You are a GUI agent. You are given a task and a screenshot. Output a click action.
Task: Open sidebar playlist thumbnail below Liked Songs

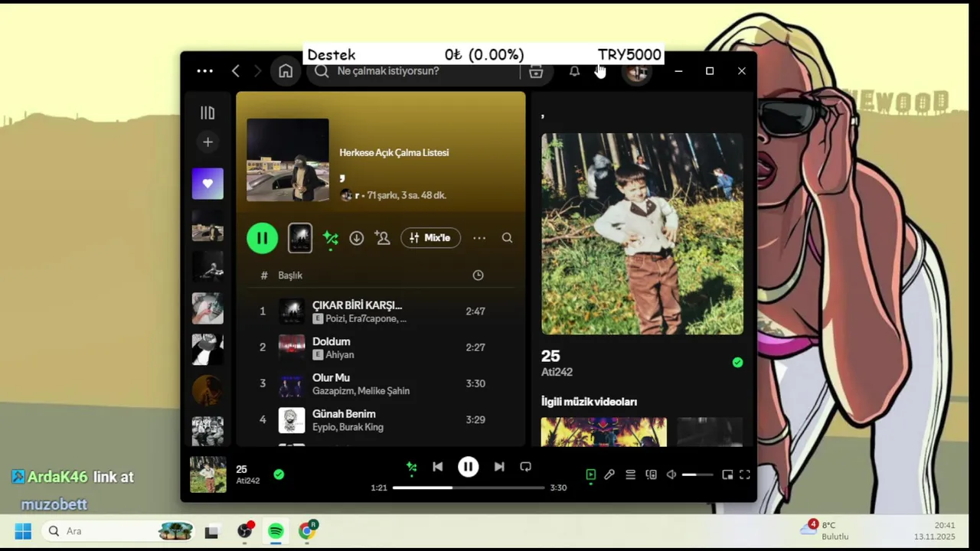coord(207,226)
